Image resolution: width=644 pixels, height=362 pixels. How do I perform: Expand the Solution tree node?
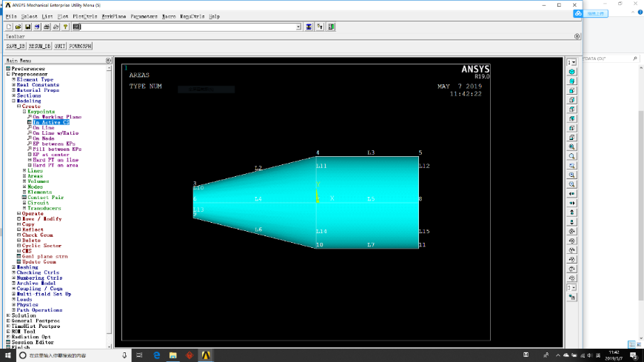9,315
